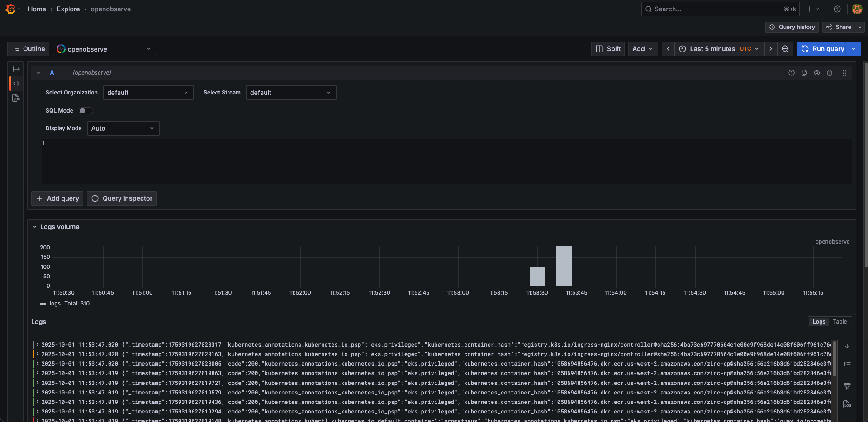This screenshot has height=422, width=868.
Task: Toggle query A visibility eye icon
Action: coord(817,73)
